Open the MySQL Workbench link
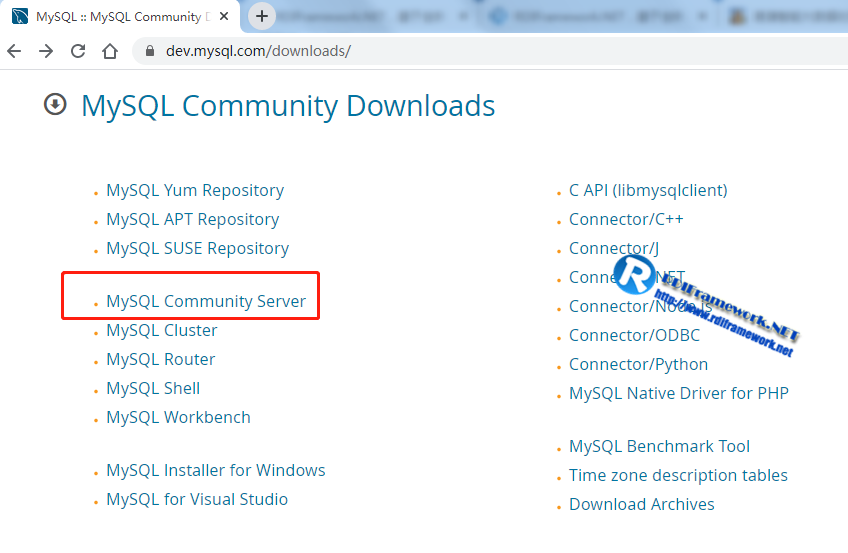 pos(178,417)
